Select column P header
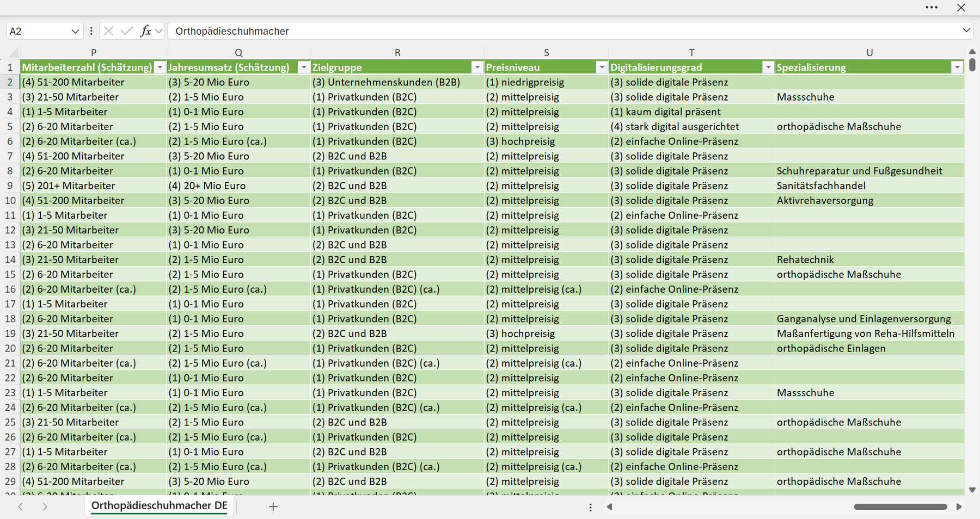 [94, 53]
